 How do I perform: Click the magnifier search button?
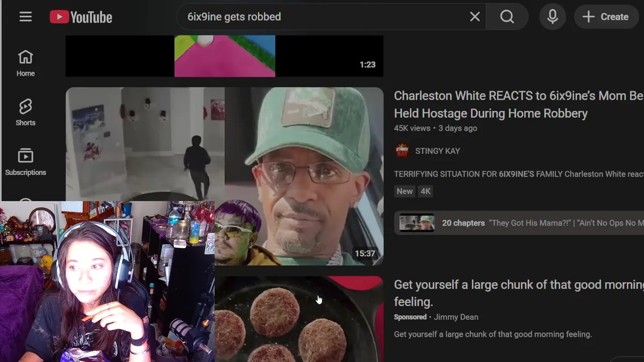(507, 17)
